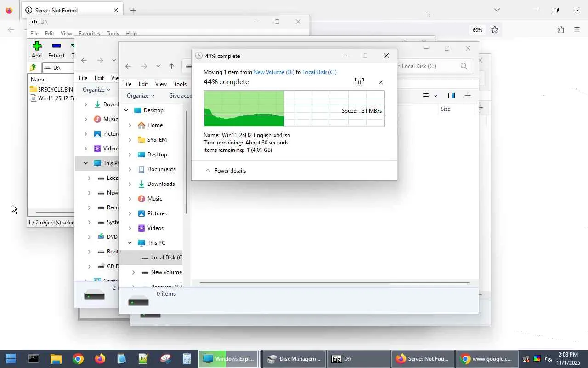Expand the Pictures node in front Explorer

coord(130,213)
